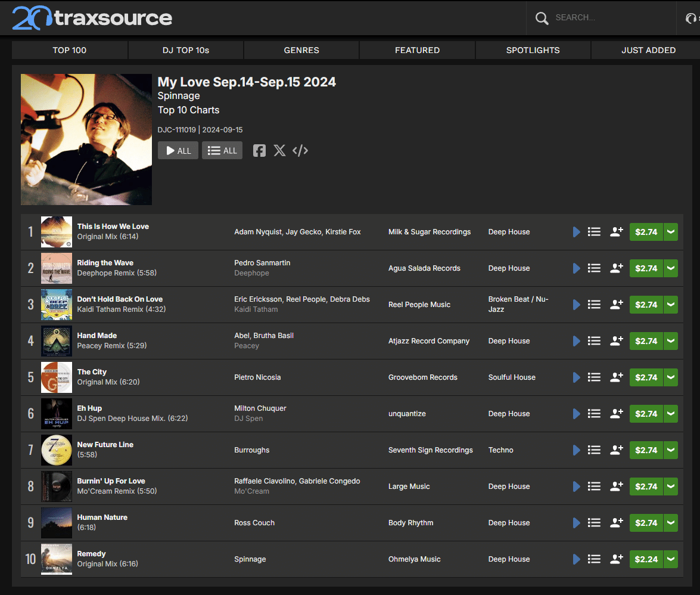Screen dimensions: 700x595
Task: Expand price options for Human Nature
Action: (x=671, y=523)
